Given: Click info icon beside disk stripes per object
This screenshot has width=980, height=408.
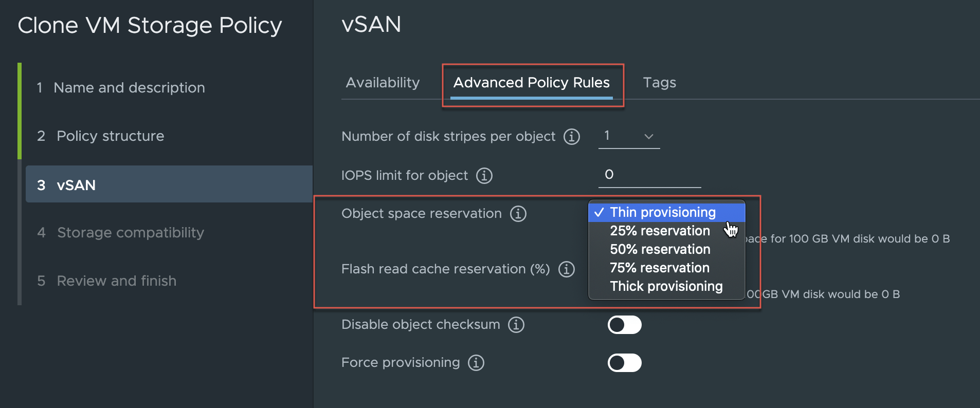Looking at the screenshot, I should pyautogui.click(x=571, y=137).
